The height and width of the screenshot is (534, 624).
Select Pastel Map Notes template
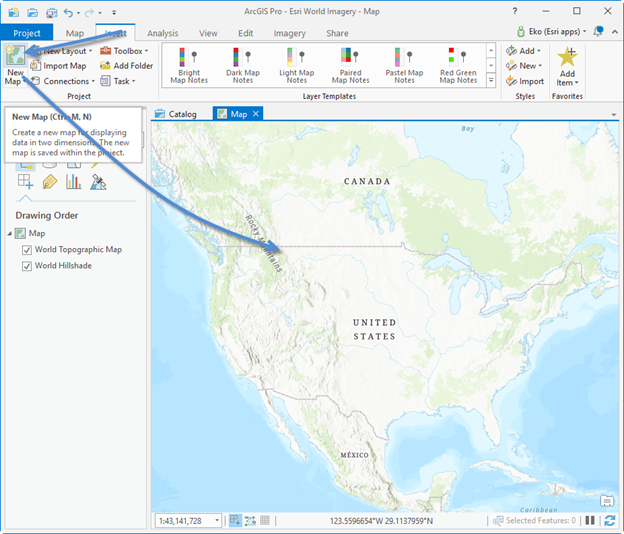point(404,65)
